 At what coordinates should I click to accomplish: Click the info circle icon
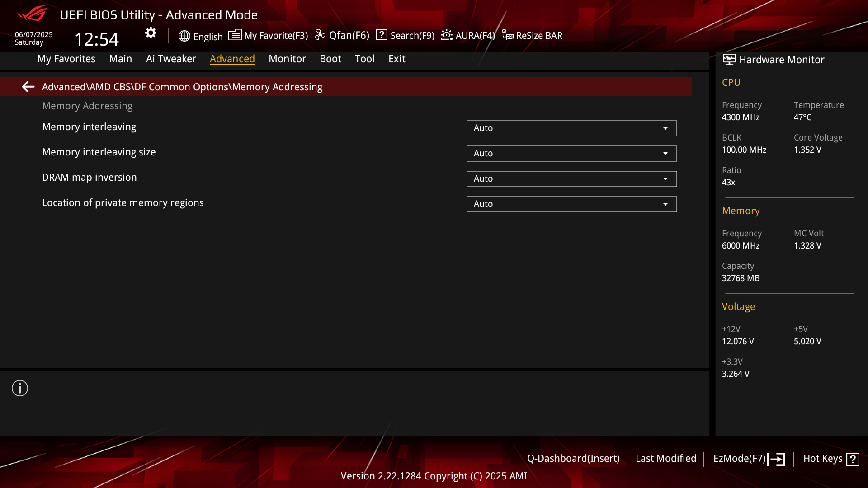point(20,388)
